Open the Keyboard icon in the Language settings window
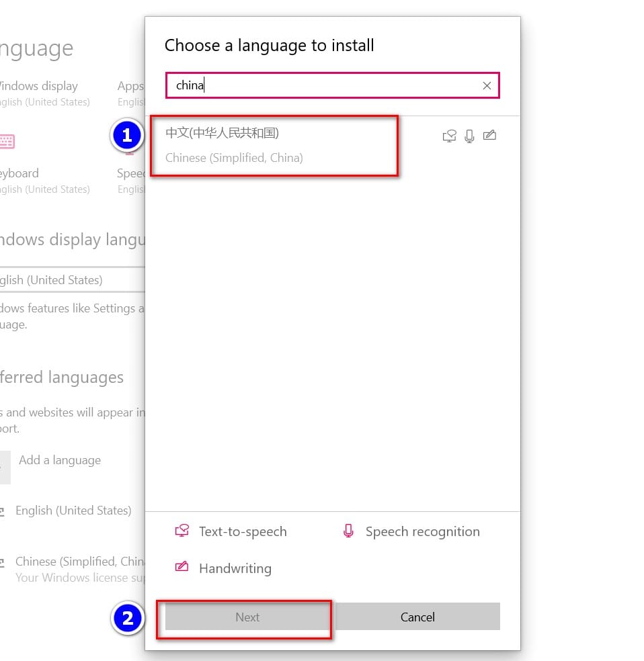Image resolution: width=644 pixels, height=661 pixels. [7, 141]
